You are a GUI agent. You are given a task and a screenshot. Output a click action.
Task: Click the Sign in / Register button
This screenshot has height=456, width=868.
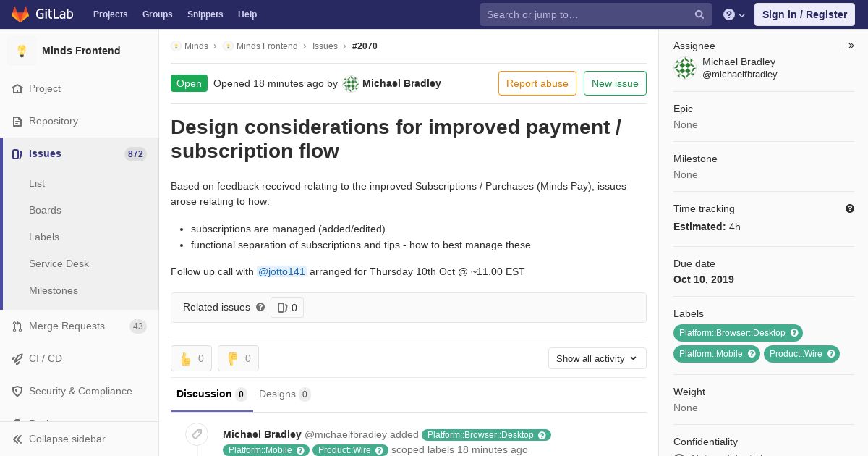click(x=804, y=14)
